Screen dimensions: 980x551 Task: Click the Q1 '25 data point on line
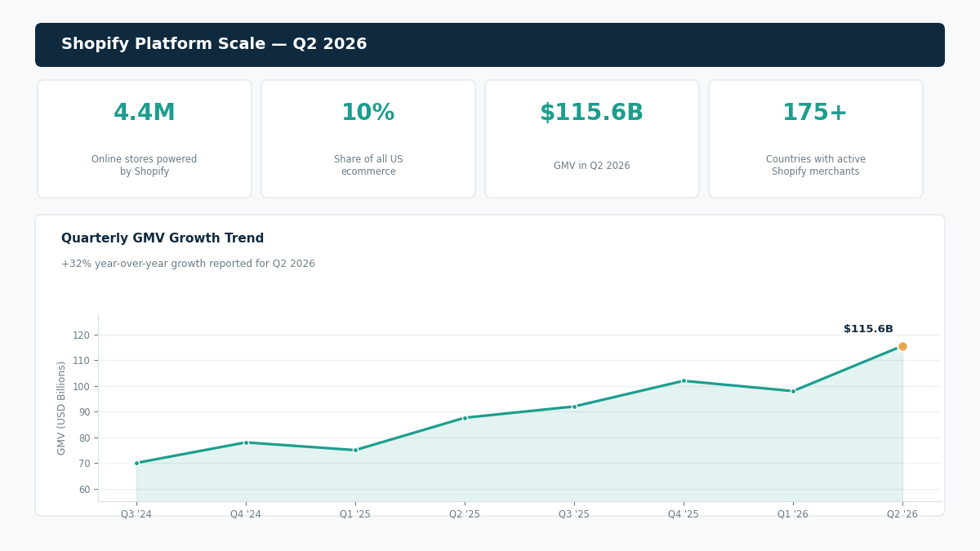click(355, 450)
